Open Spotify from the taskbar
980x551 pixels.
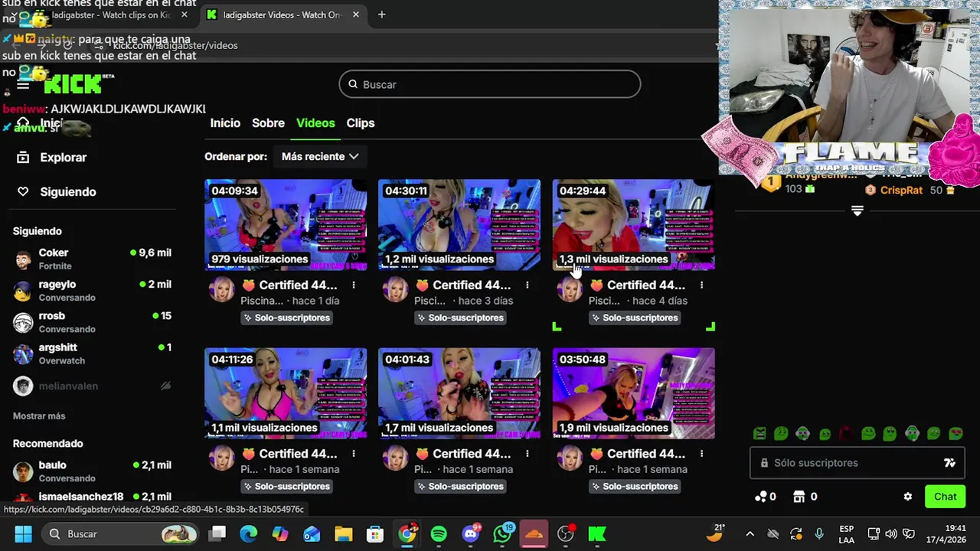[x=439, y=533]
